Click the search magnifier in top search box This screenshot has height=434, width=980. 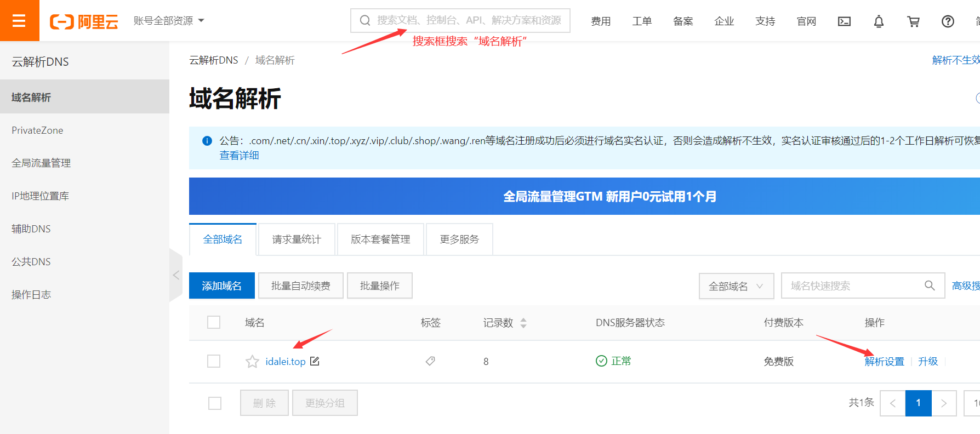[x=364, y=21]
